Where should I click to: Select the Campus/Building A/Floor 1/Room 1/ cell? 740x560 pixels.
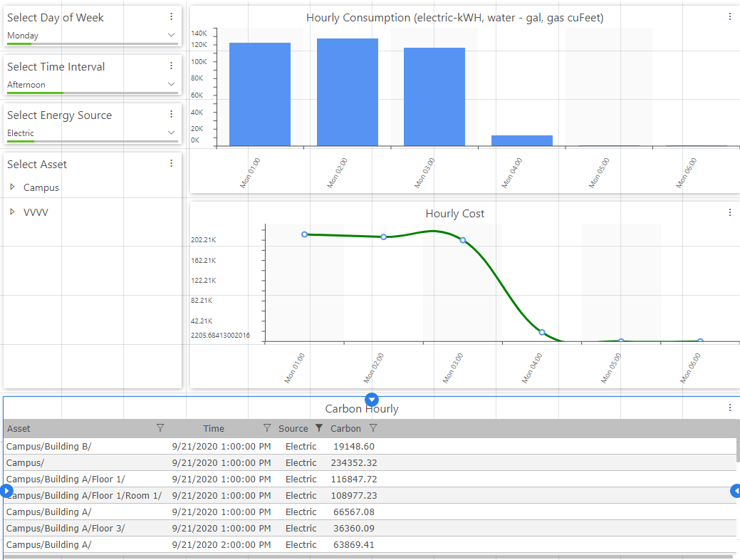(84, 496)
